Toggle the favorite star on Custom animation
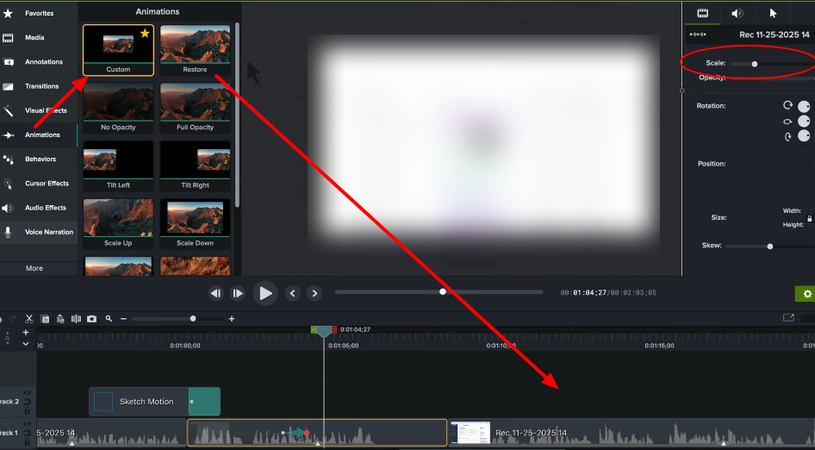 pyautogui.click(x=144, y=33)
